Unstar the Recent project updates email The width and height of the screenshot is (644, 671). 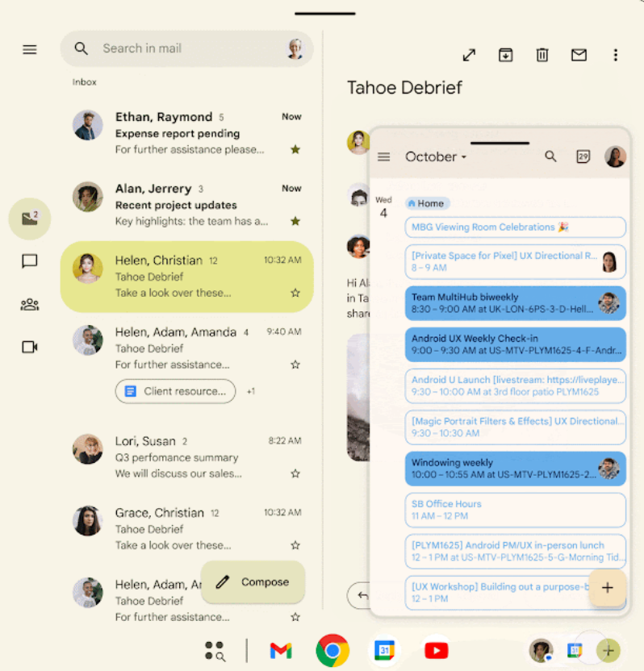point(295,221)
